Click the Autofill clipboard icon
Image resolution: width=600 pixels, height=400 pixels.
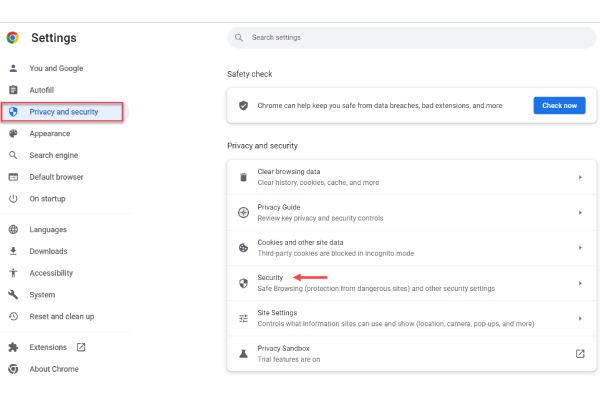click(13, 90)
